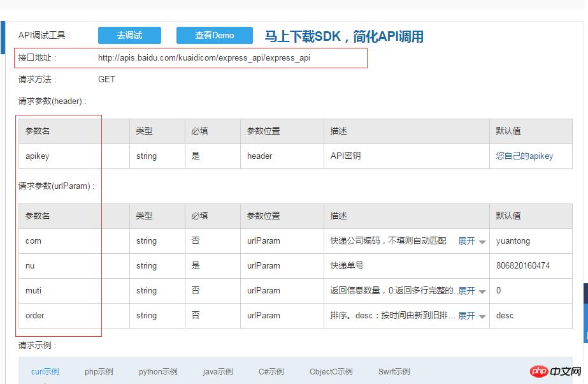Select the curl示例 tab
Screen dimensions: 588x384
(x=44, y=371)
